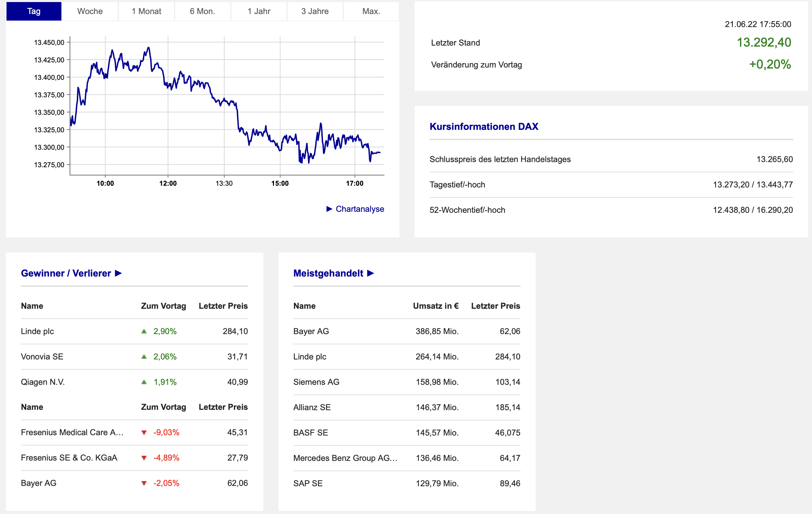Open Gewinner / Verlierer heading link
This screenshot has width=812, height=514.
click(x=66, y=273)
